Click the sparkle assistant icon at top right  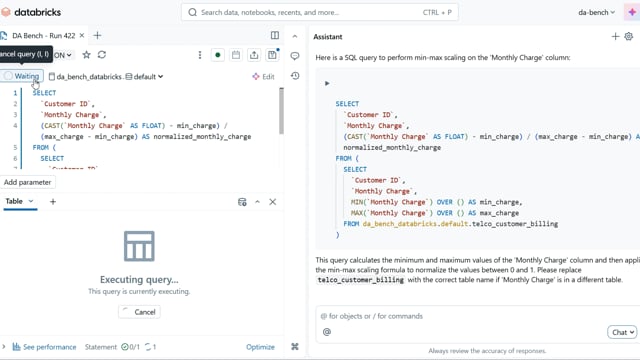tap(632, 12)
